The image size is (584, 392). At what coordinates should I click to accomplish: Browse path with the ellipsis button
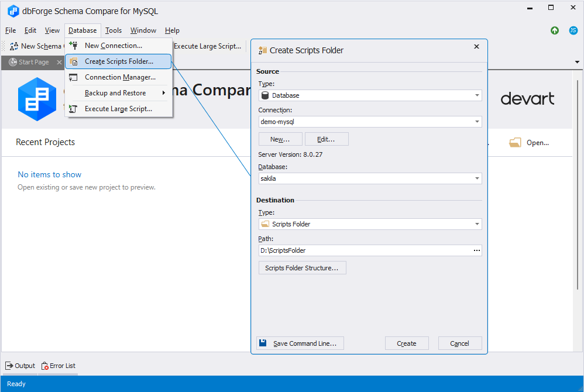[x=477, y=250]
